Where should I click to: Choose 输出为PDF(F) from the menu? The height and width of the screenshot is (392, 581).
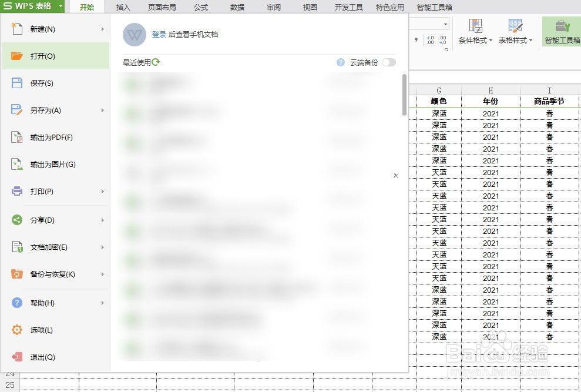pyautogui.click(x=56, y=137)
